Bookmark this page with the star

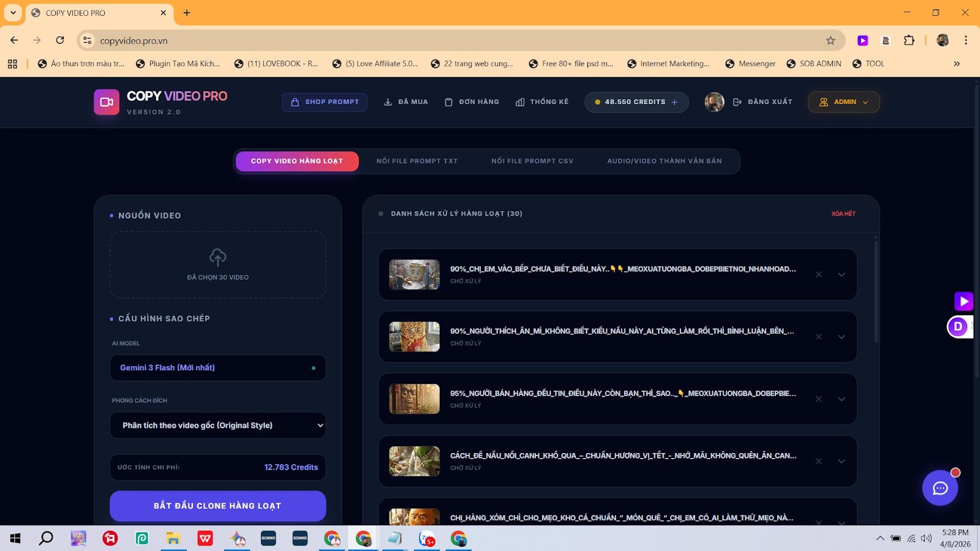831,40
